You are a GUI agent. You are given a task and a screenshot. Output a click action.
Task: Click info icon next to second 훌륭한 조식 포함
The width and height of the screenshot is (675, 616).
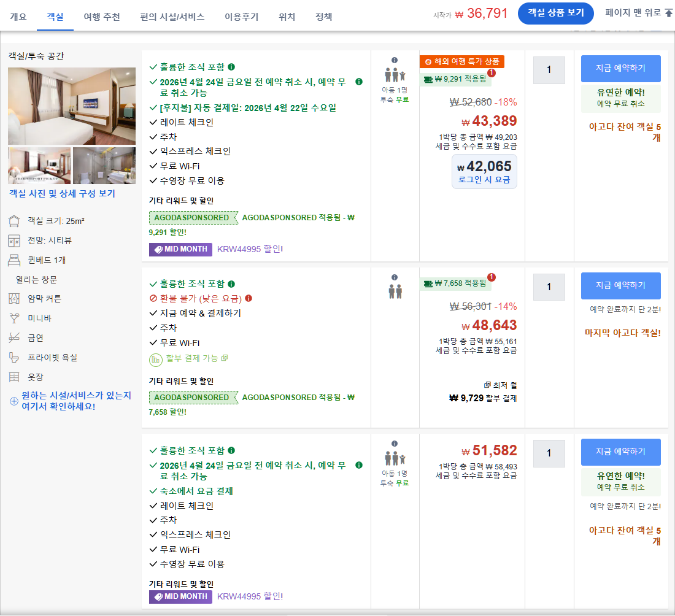231,284
